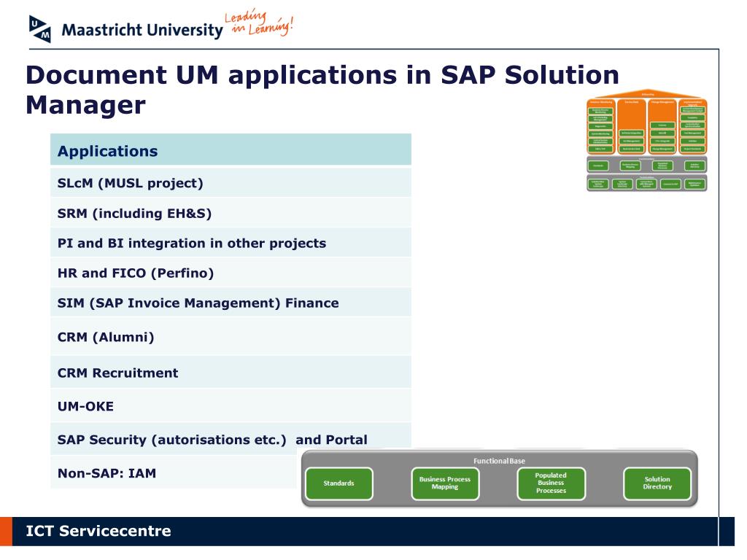
Task: Click the green 'Standards' box
Action: [x=338, y=483]
